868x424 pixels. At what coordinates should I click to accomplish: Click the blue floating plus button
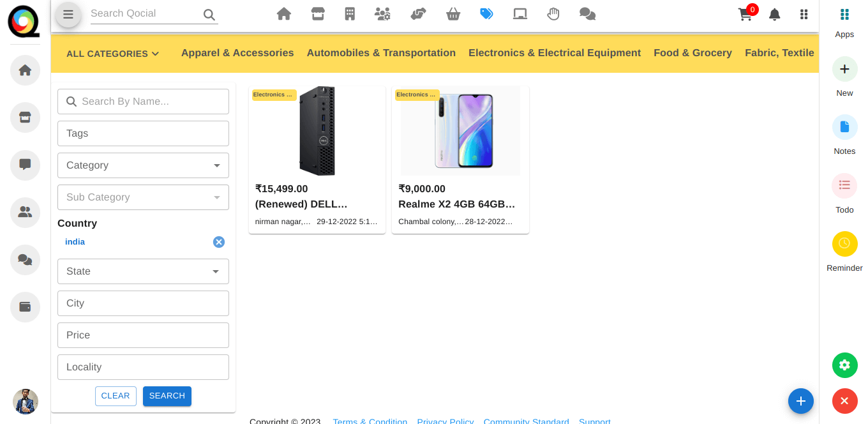point(801,401)
